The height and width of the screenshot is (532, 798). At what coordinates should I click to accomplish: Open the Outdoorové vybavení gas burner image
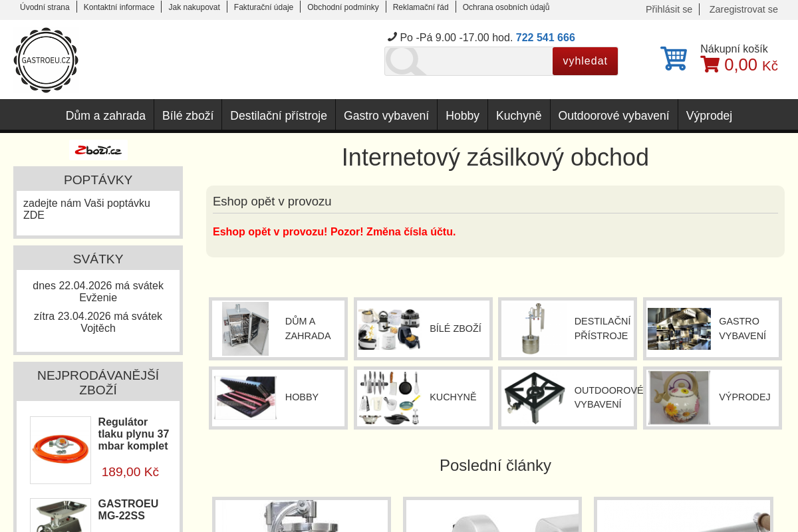click(534, 398)
